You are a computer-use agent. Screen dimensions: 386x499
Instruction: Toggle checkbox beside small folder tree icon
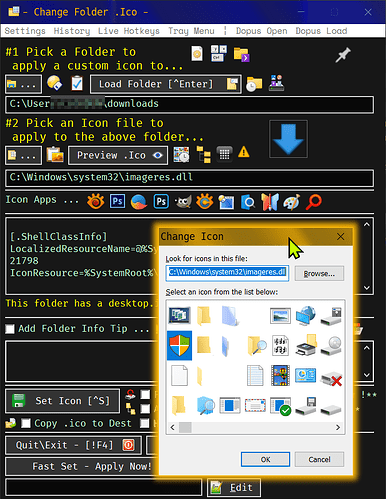145,409
